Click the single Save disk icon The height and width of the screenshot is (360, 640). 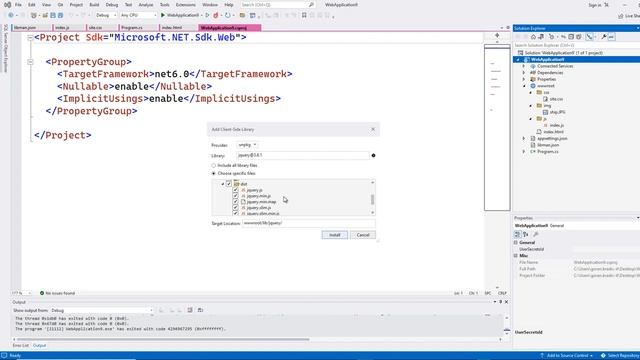53,15
